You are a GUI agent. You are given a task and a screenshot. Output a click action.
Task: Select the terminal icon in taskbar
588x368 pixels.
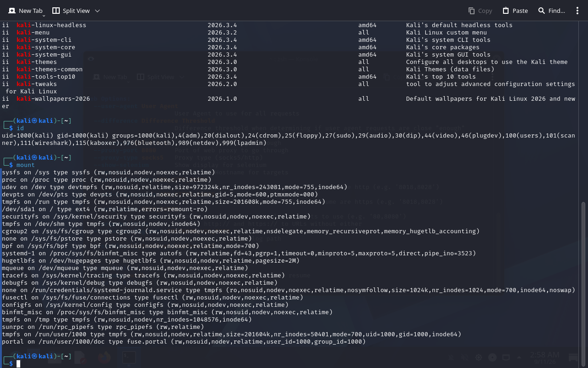tap(128, 357)
